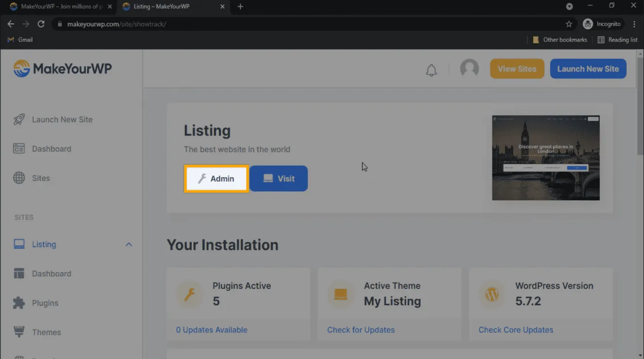This screenshot has width=644, height=359.
Task: Click the puzzle piece Plugins icon
Action: click(x=19, y=303)
